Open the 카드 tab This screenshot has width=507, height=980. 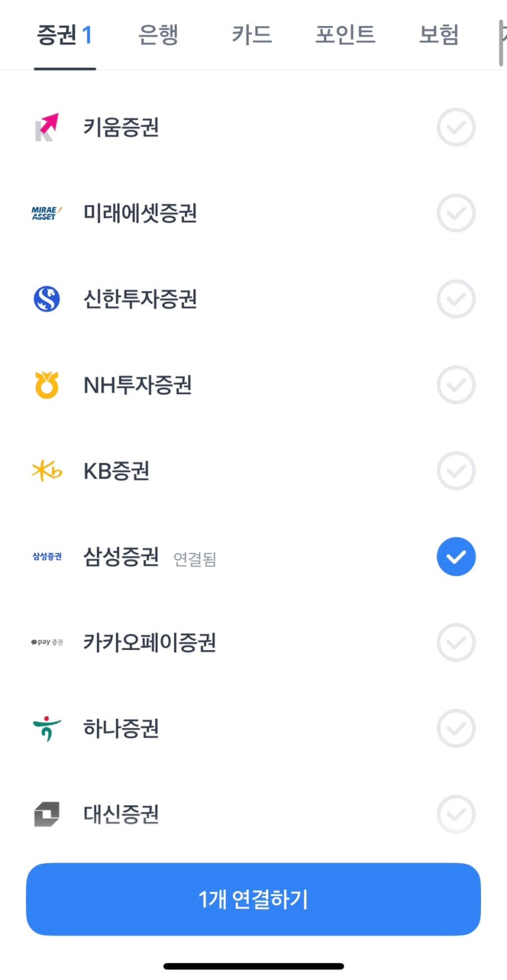coord(251,34)
